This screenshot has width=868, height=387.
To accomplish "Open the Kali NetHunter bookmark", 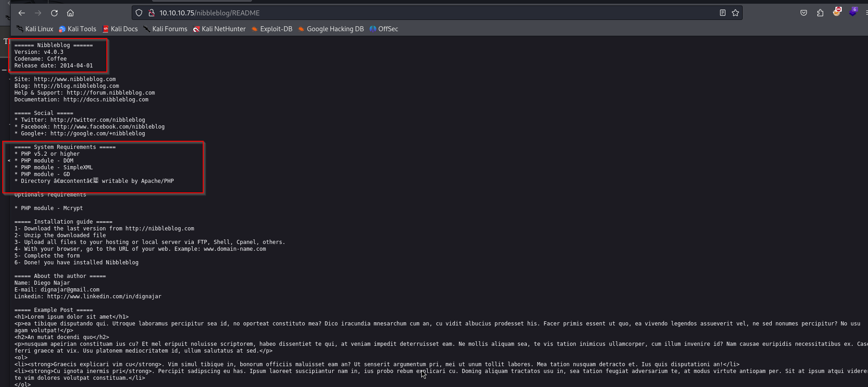I will pyautogui.click(x=219, y=29).
